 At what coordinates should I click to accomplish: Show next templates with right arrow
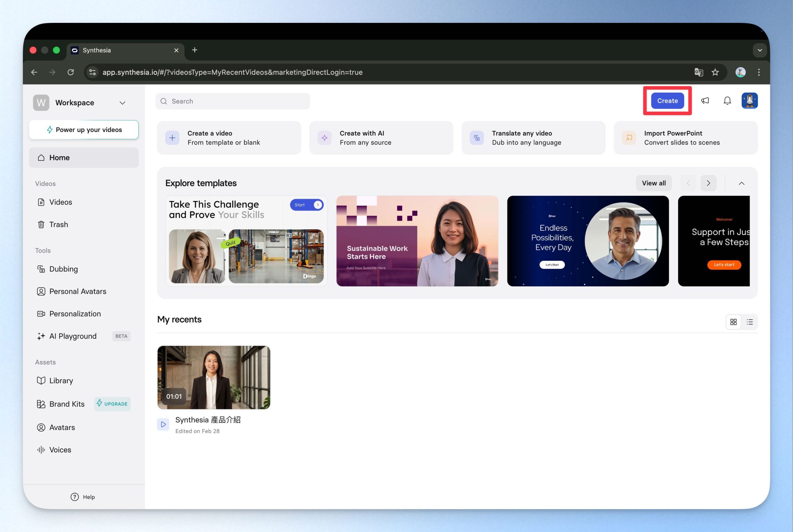[708, 183]
